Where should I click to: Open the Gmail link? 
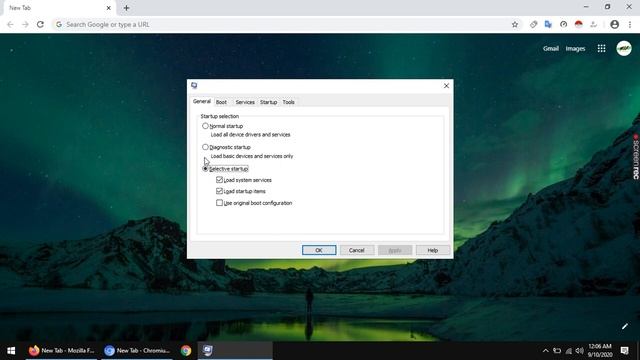point(551,49)
